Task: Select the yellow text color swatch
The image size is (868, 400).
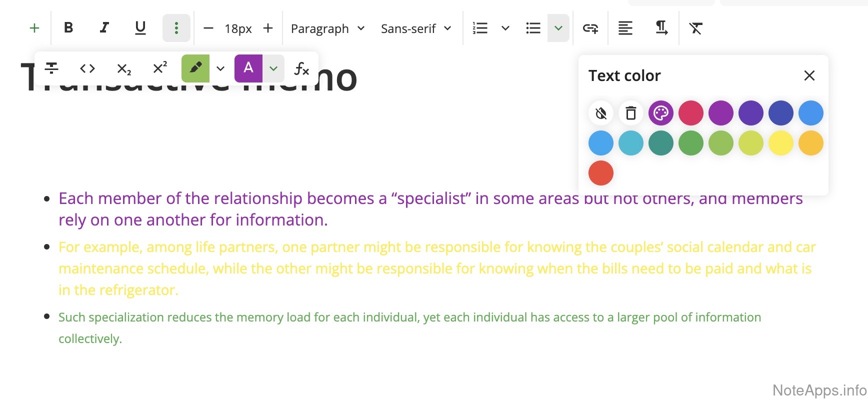Action: (780, 143)
